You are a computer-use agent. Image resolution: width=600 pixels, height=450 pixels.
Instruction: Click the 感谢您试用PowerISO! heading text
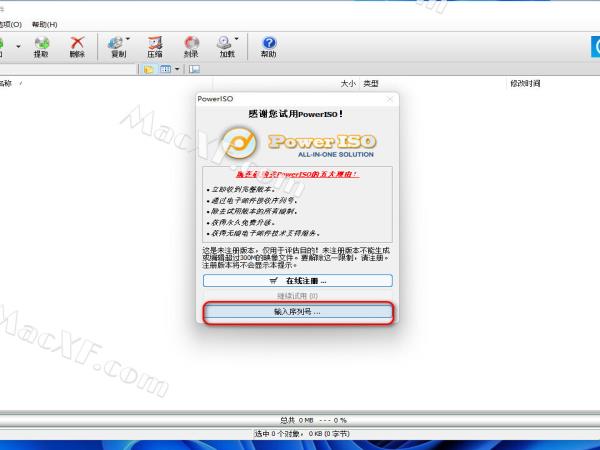coord(296,114)
